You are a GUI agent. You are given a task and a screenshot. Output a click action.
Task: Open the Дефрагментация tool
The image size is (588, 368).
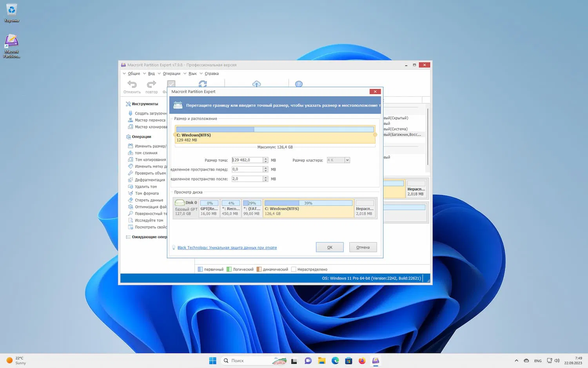149,180
